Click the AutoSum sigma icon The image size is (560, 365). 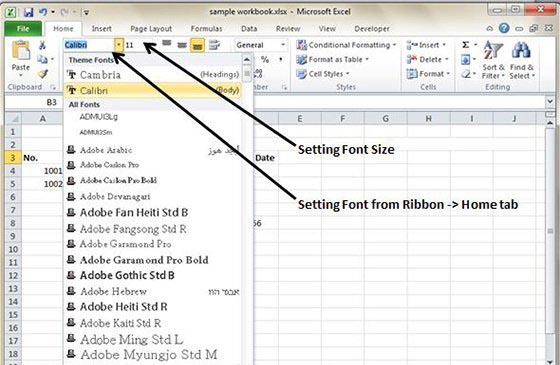pos(465,45)
